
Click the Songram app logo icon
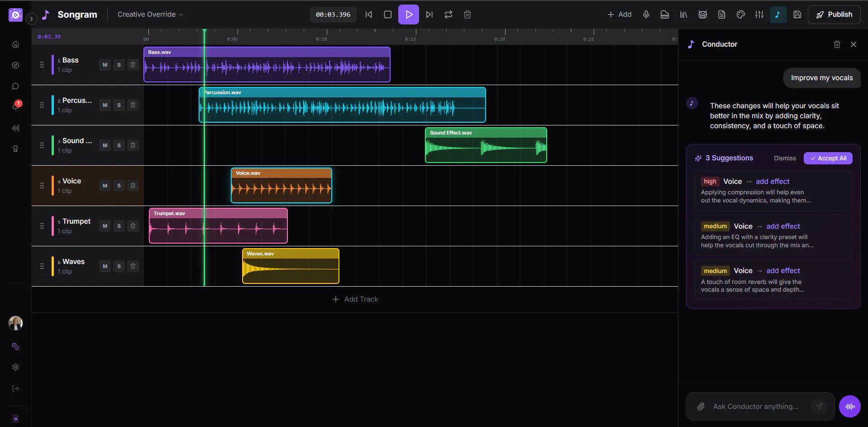point(15,14)
